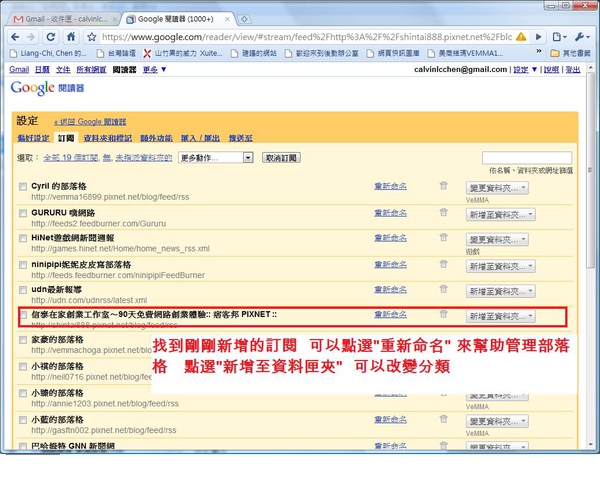This screenshot has height=501, width=600.
Task: Remove HiNet news feed with trash icon
Action: point(444,238)
